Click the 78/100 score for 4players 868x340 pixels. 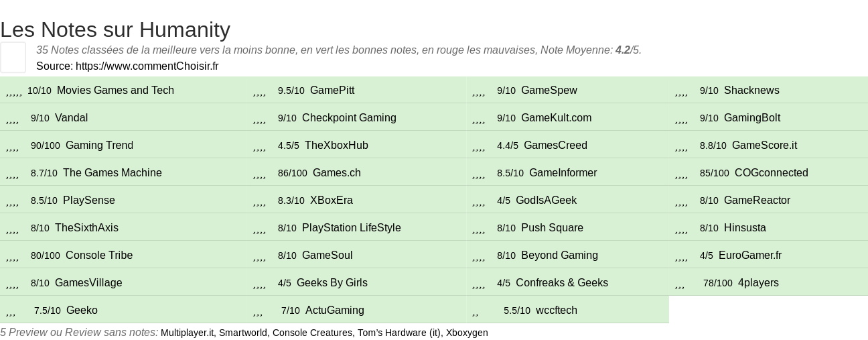point(718,283)
